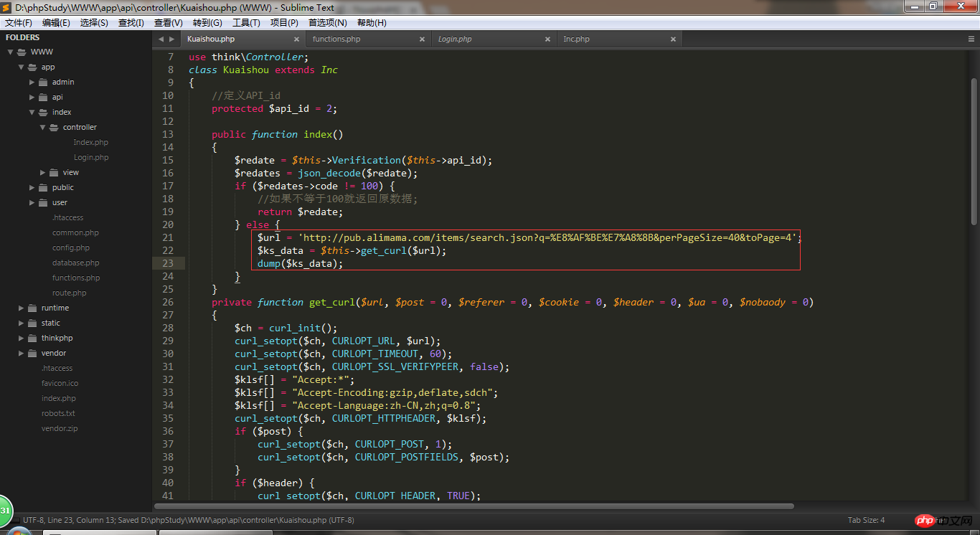Click the api folder icon

[x=43, y=98]
